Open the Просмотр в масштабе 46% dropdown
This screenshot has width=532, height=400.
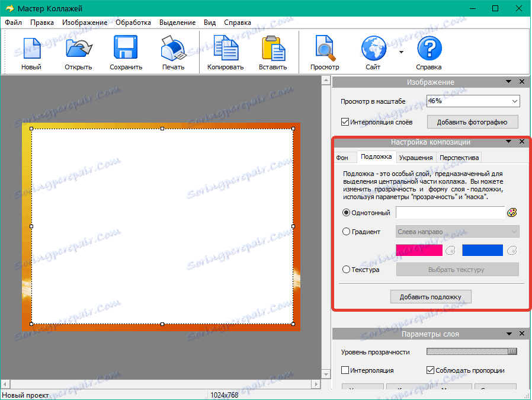(x=473, y=101)
